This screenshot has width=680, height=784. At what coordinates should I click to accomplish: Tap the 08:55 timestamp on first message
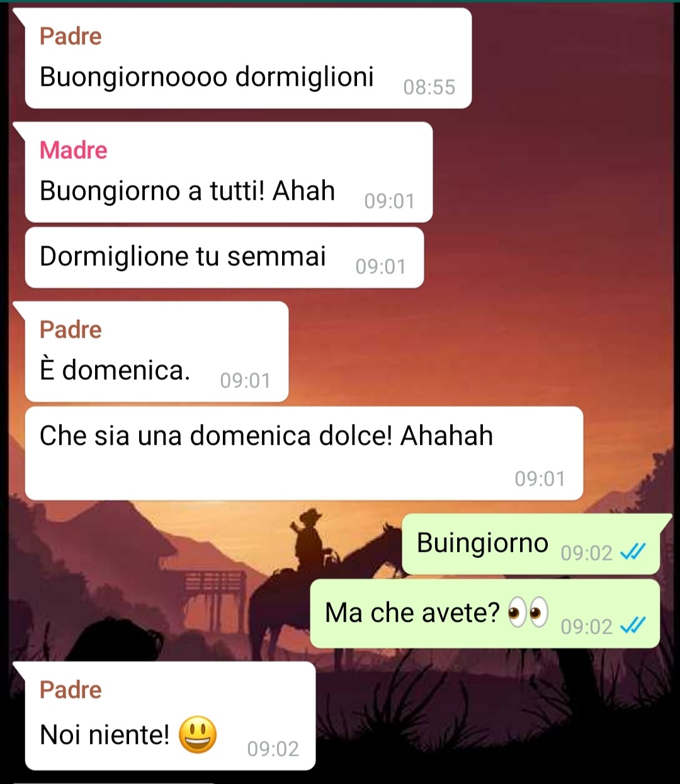(x=429, y=87)
